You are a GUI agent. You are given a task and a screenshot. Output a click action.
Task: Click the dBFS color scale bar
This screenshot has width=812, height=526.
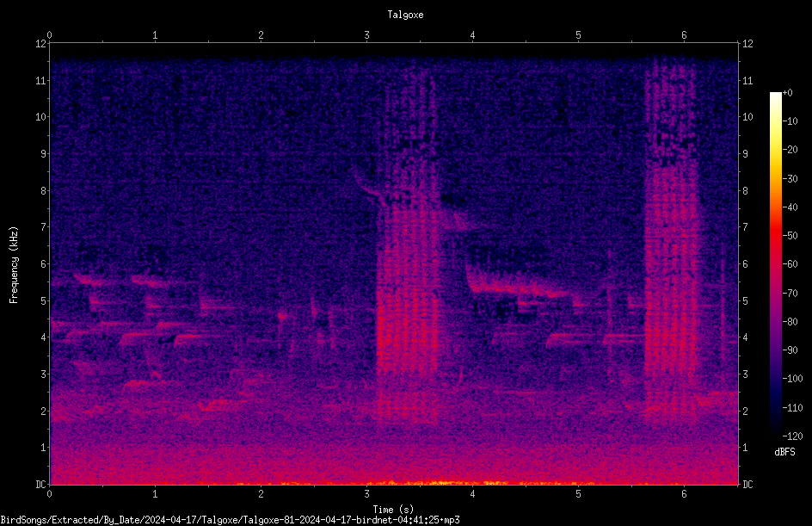tap(775, 264)
